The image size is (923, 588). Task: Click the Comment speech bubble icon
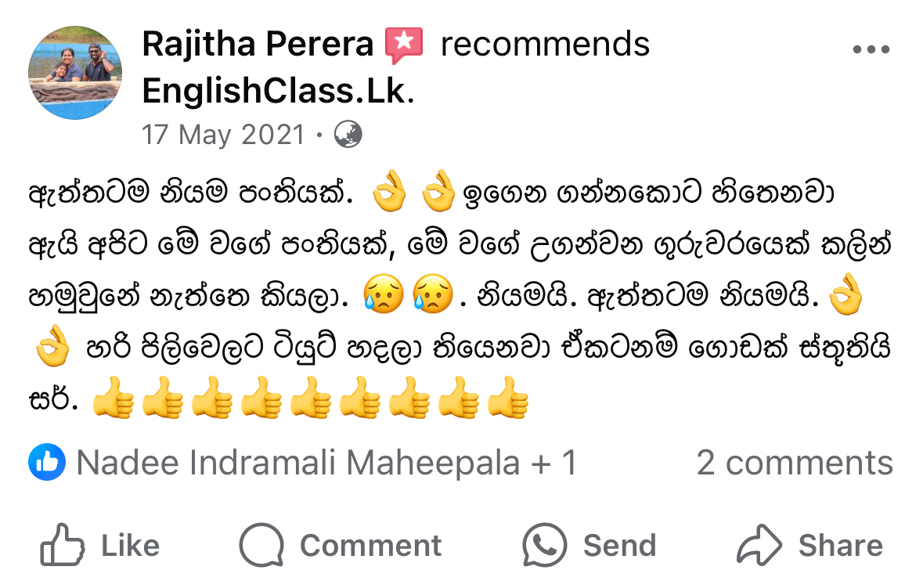(x=261, y=545)
